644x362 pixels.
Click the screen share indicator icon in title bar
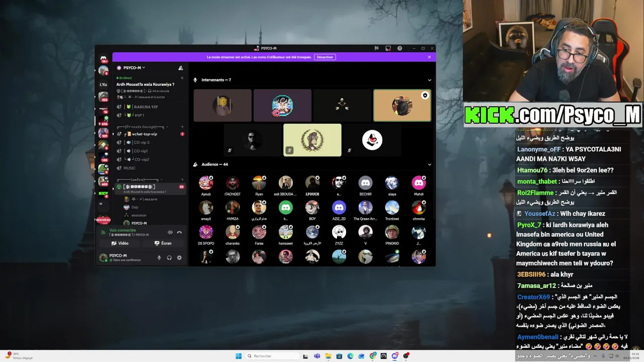click(x=388, y=48)
